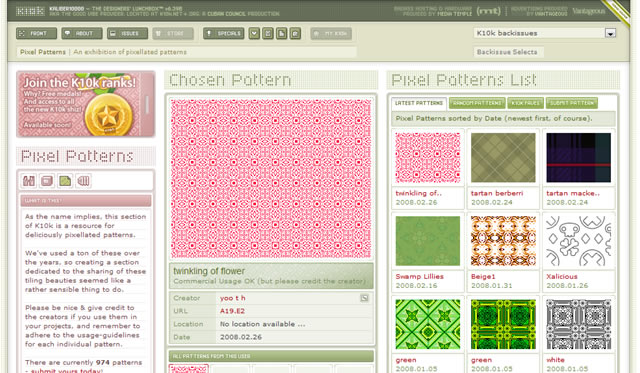Click the document page icon in toolbar
This screenshot has width=640, height=373.
[282, 33]
